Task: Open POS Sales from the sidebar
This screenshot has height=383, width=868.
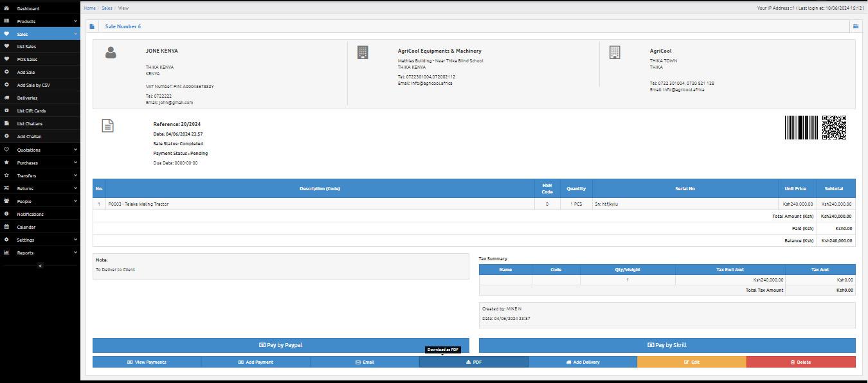Action: click(27, 60)
